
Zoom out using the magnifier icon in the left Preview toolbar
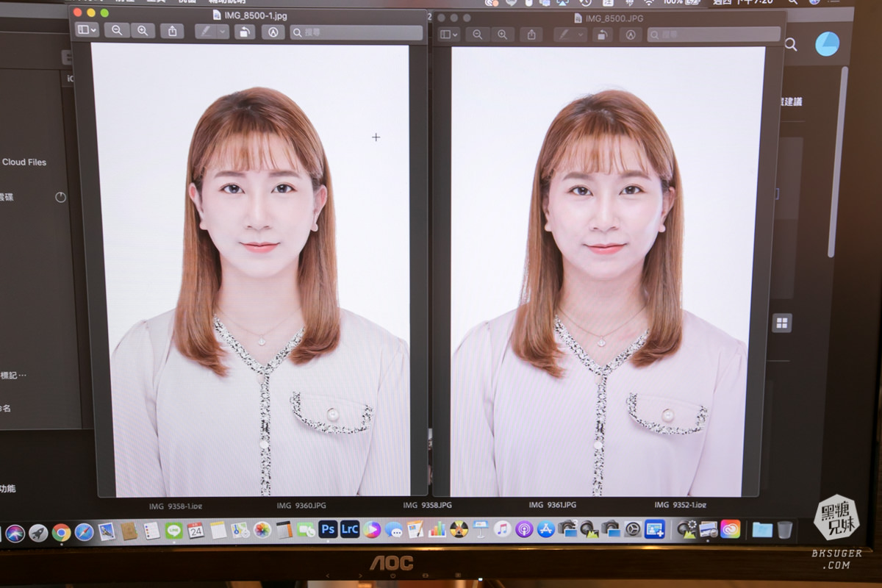(118, 32)
